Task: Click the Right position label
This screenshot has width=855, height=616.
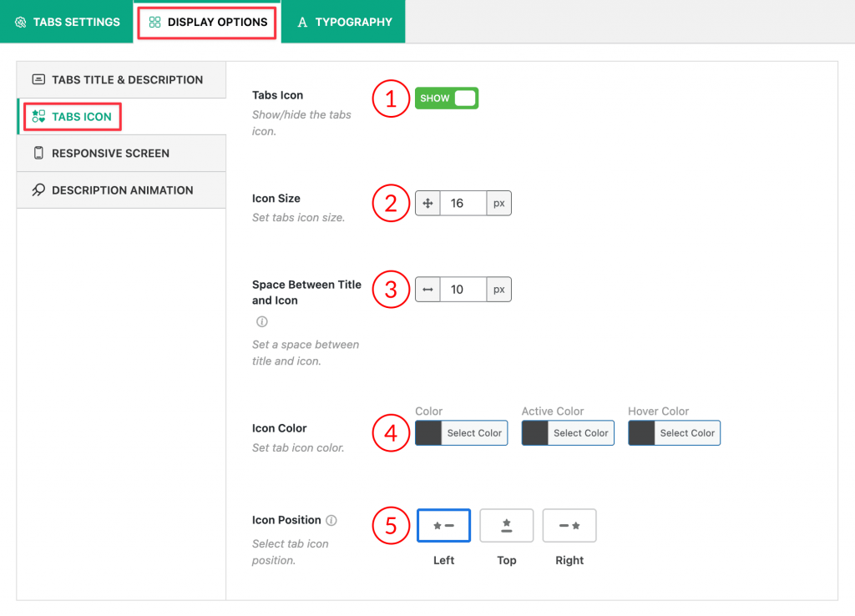Action: pyautogui.click(x=569, y=560)
